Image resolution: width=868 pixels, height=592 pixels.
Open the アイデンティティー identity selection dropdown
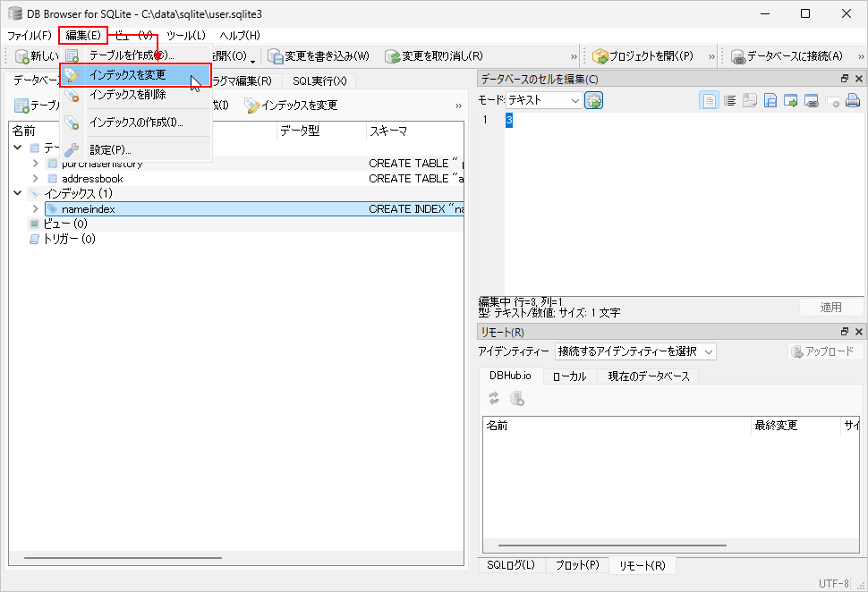[634, 351]
